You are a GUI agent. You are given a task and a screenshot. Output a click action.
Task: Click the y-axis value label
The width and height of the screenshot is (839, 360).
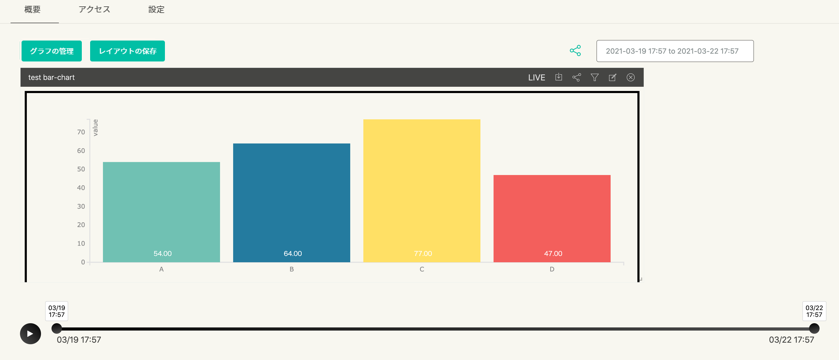tap(96, 128)
